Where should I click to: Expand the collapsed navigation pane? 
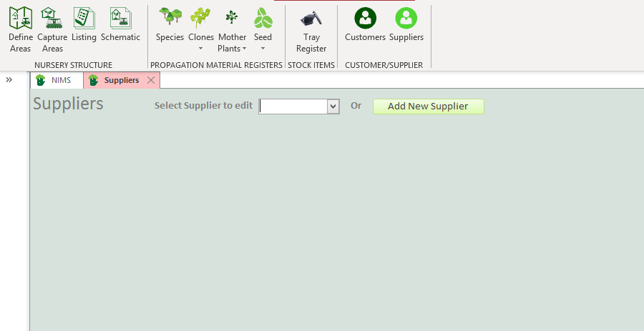(9, 80)
